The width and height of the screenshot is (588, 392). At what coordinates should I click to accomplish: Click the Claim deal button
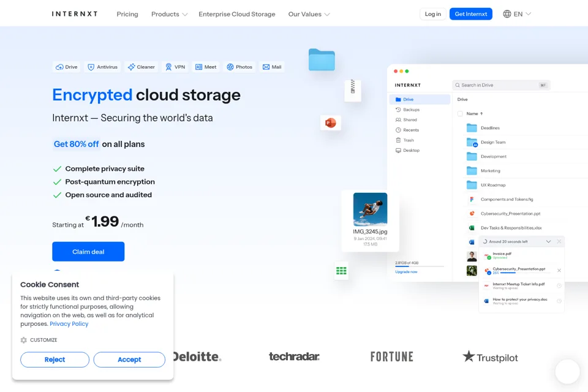(x=88, y=252)
